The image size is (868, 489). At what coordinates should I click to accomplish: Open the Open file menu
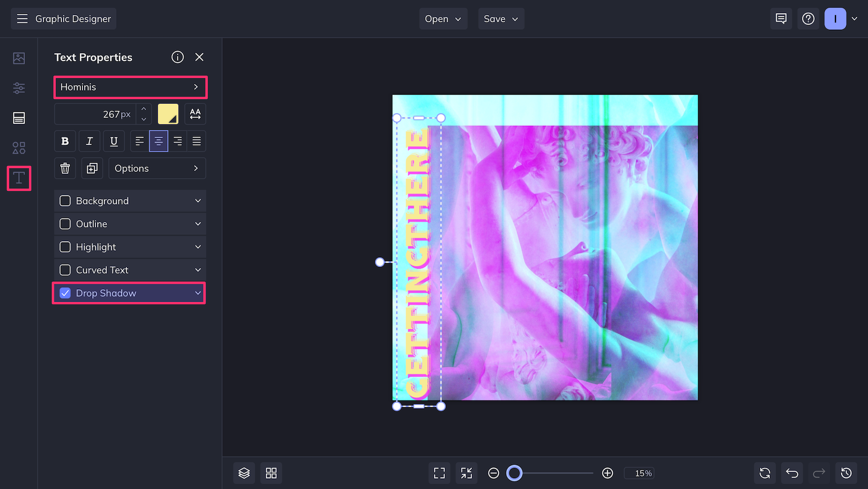click(x=443, y=18)
